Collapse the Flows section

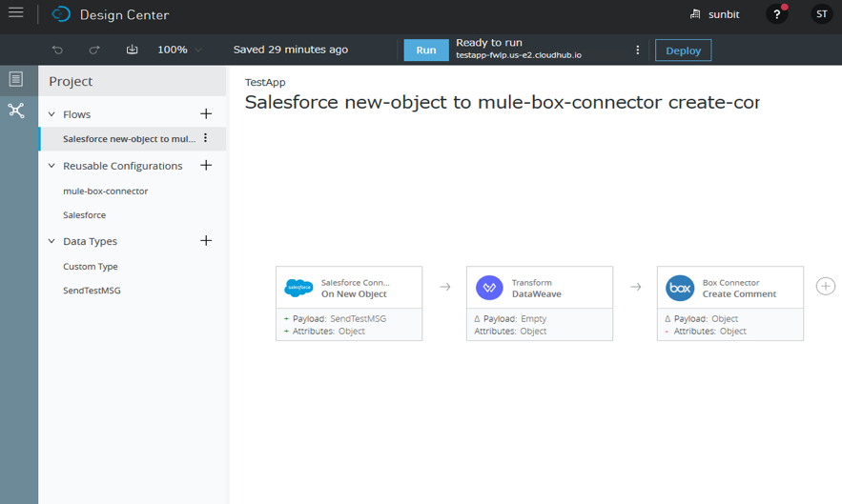51,114
